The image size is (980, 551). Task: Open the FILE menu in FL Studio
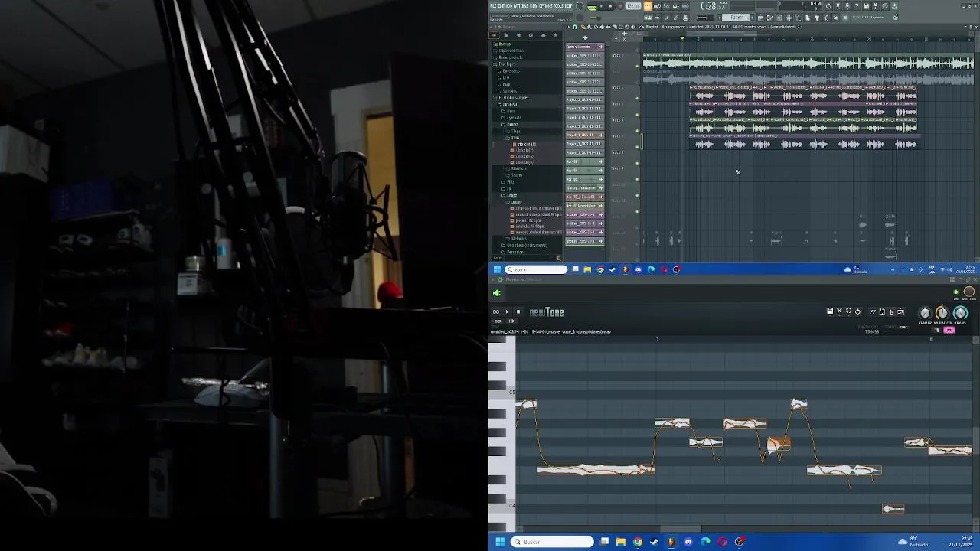(x=492, y=6)
